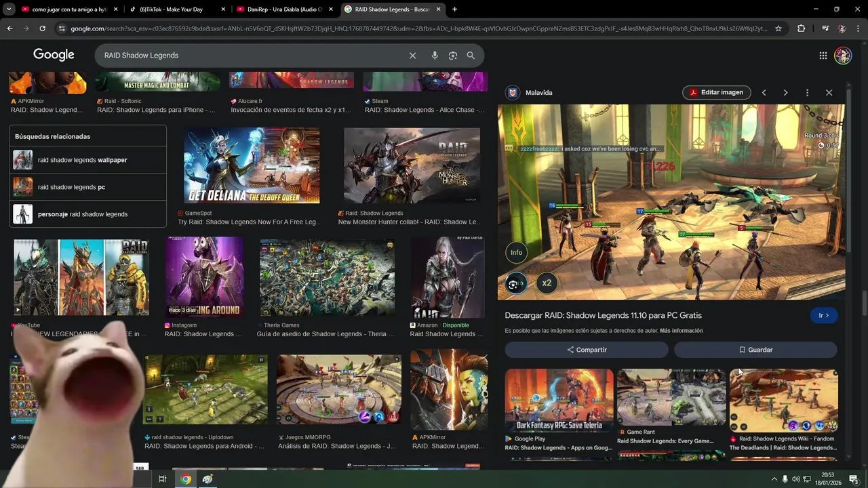The image size is (868, 488).
Task: Open the Instagram purple horse image result
Action: pos(204,277)
